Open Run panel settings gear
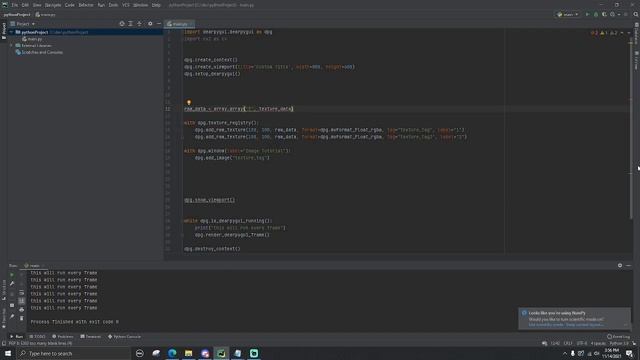The height and width of the screenshot is (360, 640). click(x=620, y=265)
